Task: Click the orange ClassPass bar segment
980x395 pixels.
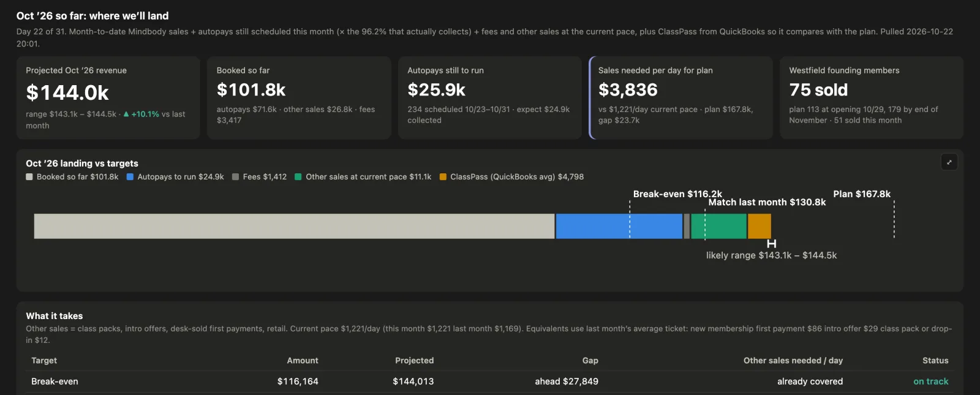Action: (759, 226)
